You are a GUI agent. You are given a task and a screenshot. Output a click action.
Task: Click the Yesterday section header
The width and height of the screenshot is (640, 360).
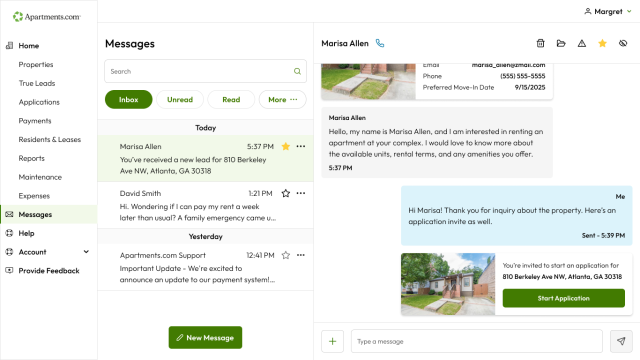[x=205, y=236]
